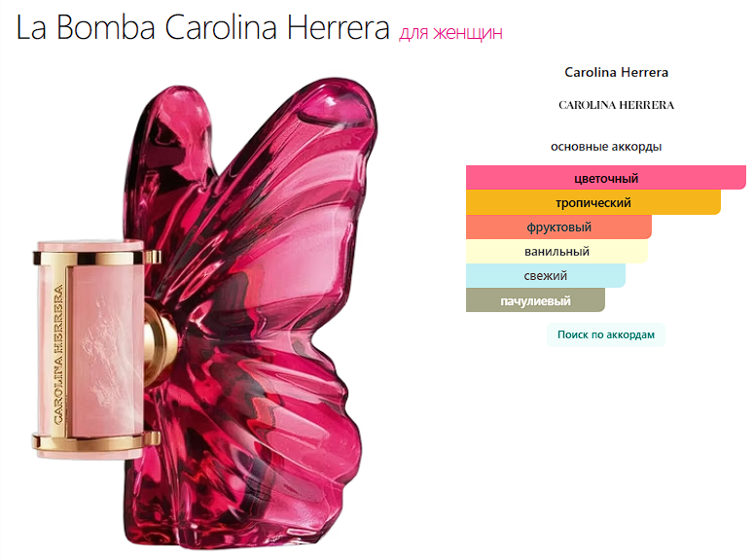Screen dimensions: 754x560
Task: Select the свежий accord bar
Action: pos(546,276)
